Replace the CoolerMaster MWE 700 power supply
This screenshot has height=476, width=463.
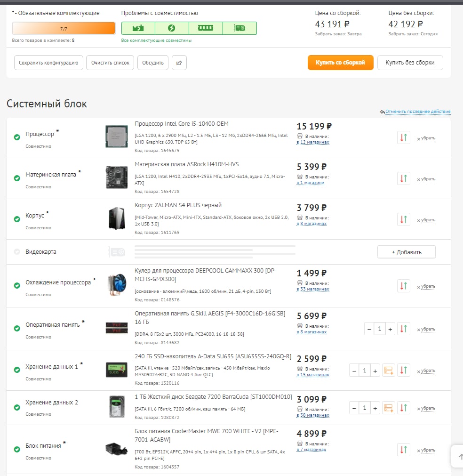pos(404,450)
